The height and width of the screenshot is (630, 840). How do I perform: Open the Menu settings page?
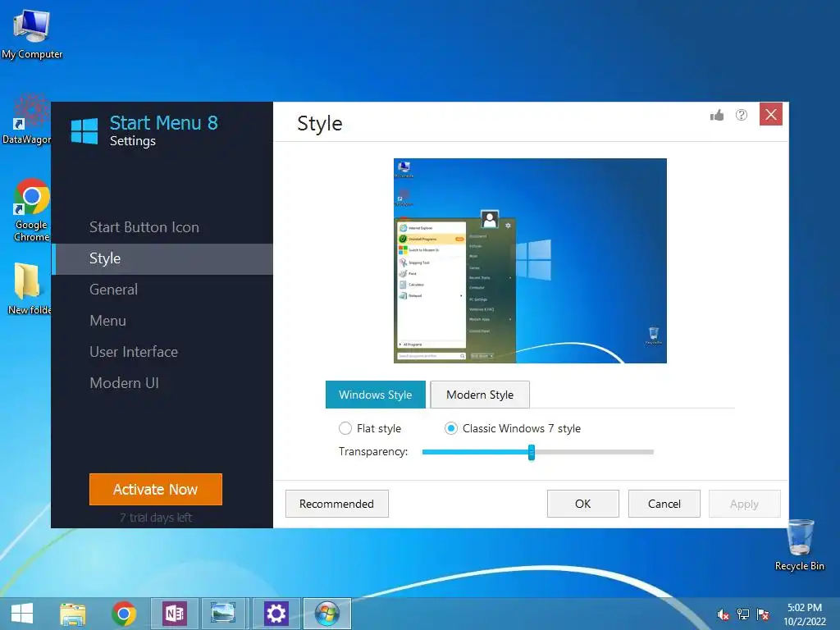107,321
